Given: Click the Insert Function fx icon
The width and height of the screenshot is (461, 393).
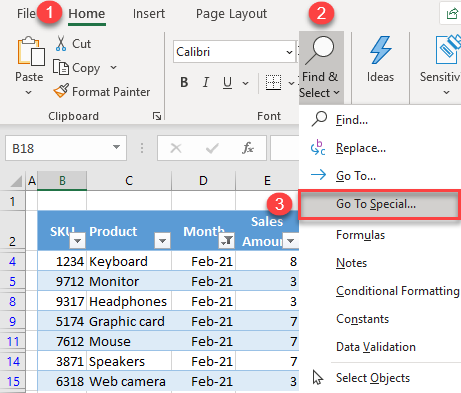Looking at the screenshot, I should coord(248,148).
